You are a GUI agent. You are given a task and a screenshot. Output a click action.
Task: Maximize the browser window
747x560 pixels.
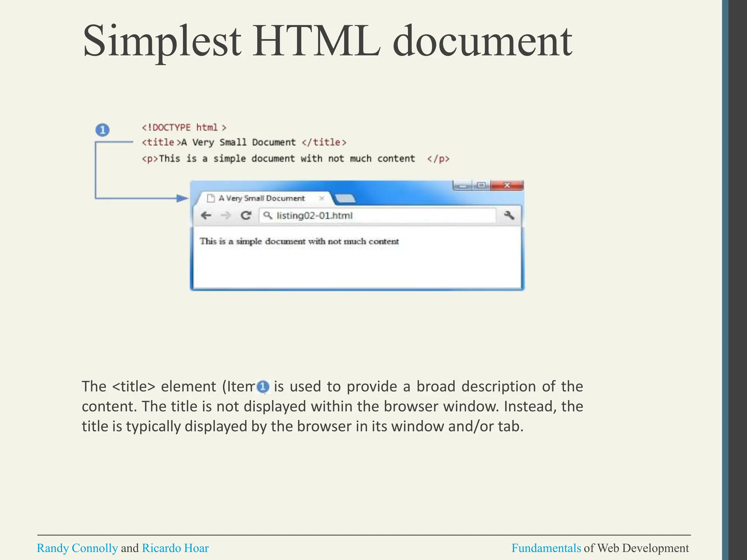[x=481, y=186]
